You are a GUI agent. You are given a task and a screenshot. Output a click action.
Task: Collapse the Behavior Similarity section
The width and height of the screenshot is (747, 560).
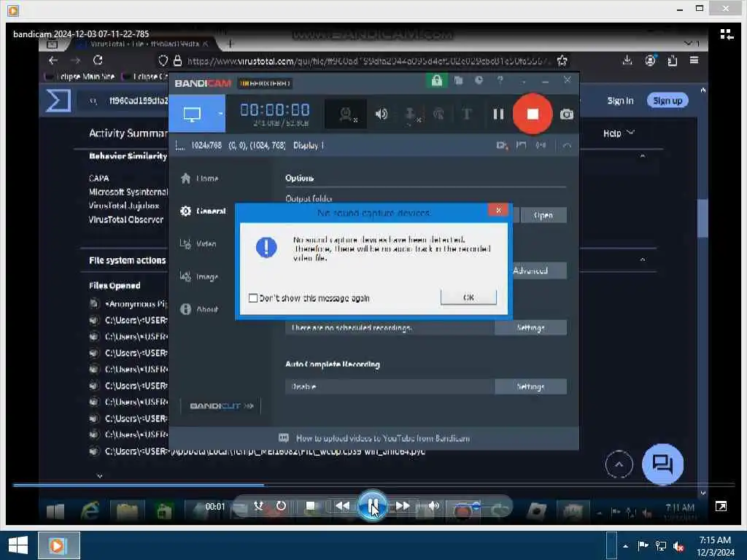click(643, 156)
